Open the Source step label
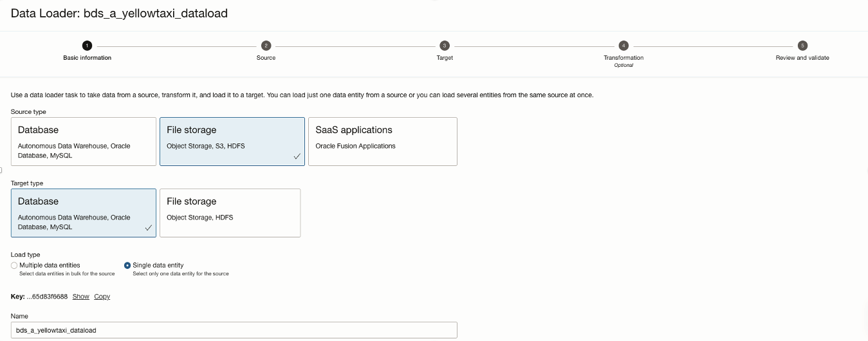 (x=266, y=58)
